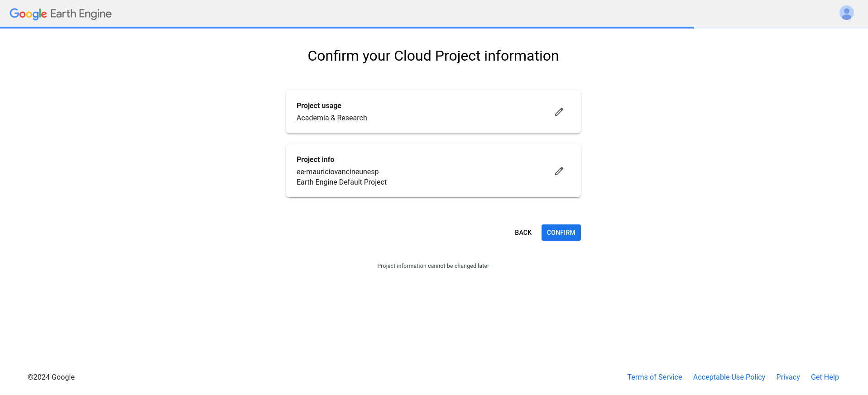Click the 'Academia & Research' text
This screenshot has height=395, width=868.
tap(332, 118)
